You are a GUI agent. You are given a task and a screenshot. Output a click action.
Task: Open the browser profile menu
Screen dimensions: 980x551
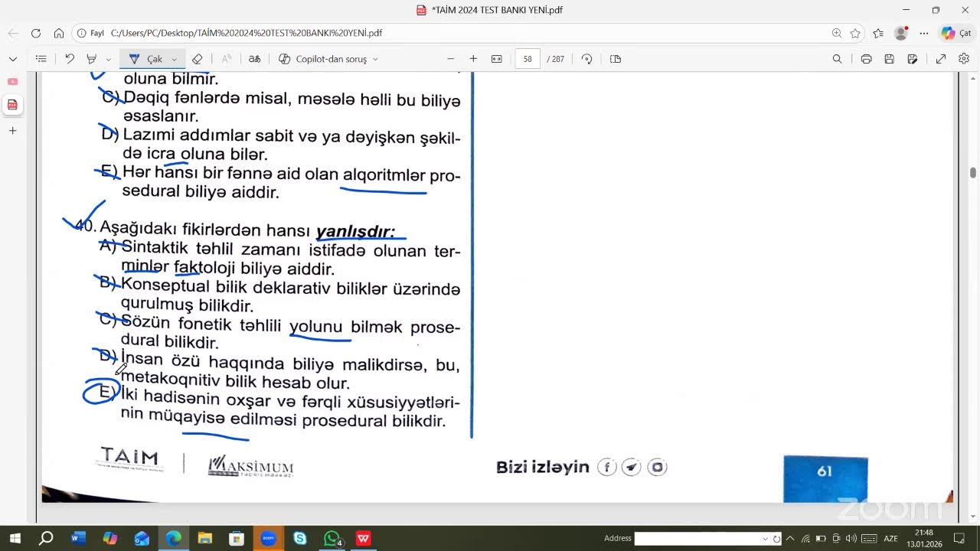[x=901, y=33]
